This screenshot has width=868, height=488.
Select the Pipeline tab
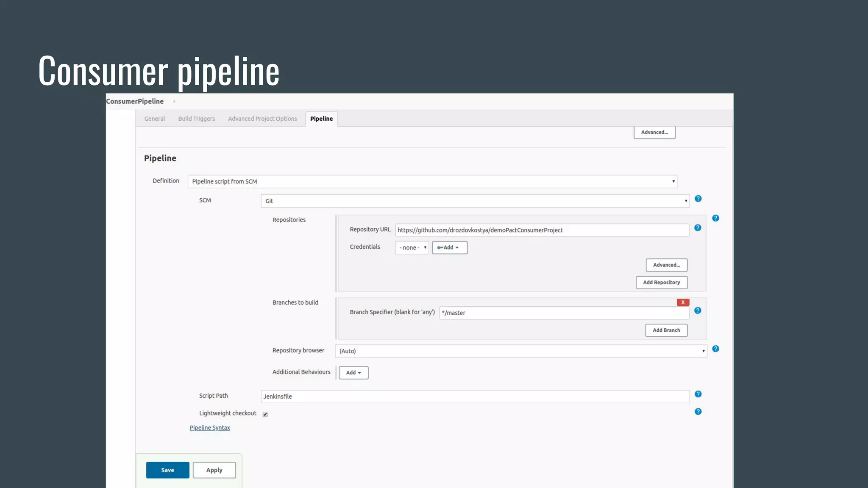(321, 119)
